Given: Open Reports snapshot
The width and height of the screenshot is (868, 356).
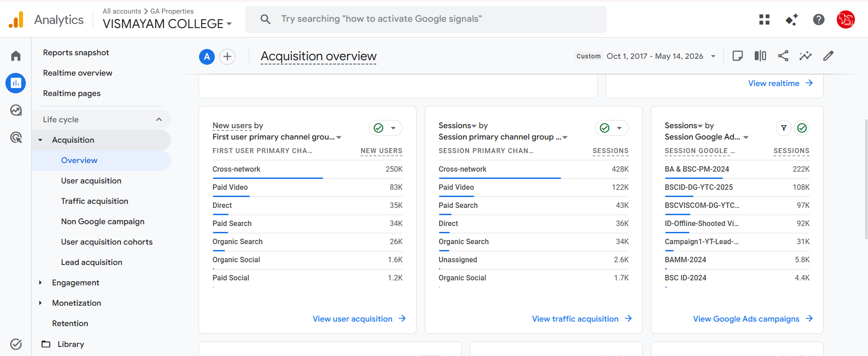Looking at the screenshot, I should [76, 53].
